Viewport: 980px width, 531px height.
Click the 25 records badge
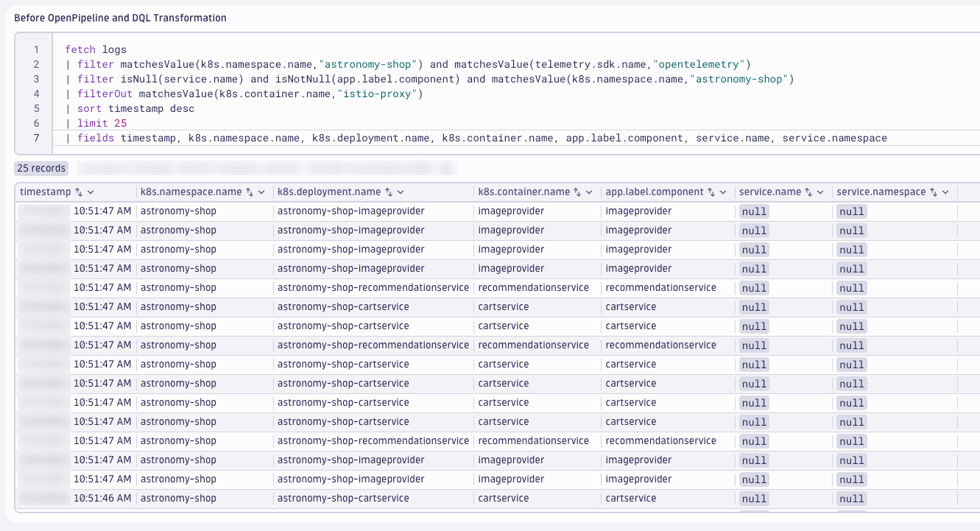pos(41,169)
